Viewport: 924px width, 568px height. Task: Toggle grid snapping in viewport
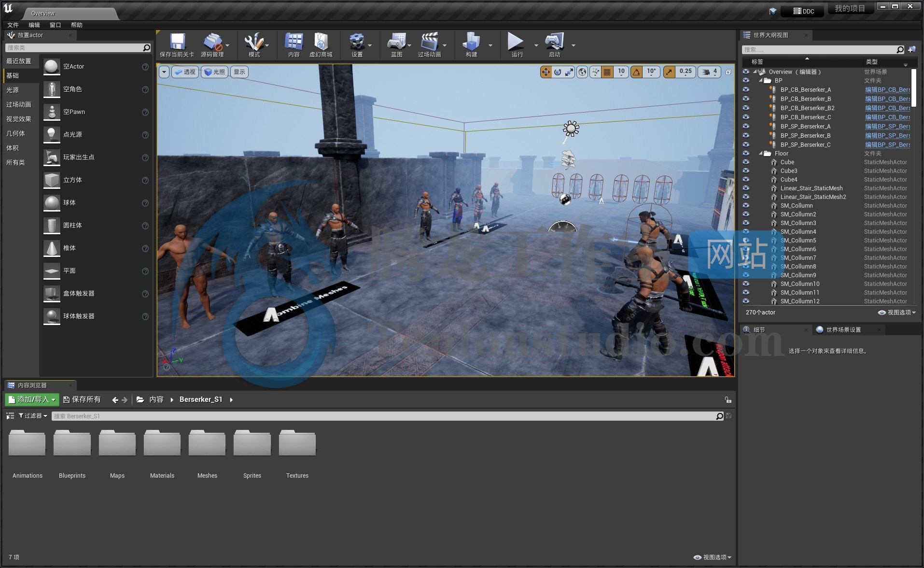(x=607, y=72)
